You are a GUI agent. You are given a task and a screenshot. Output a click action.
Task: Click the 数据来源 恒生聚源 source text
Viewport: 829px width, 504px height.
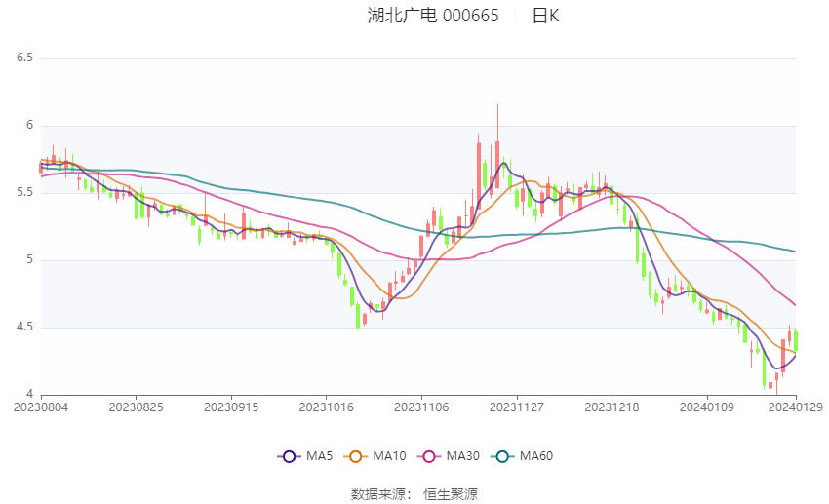pyautogui.click(x=414, y=494)
